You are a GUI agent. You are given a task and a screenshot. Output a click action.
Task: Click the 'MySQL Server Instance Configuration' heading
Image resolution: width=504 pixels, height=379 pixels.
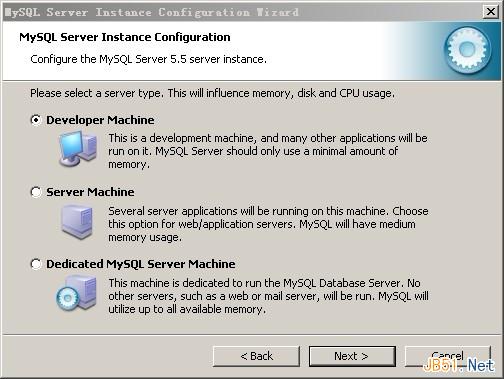pos(125,37)
